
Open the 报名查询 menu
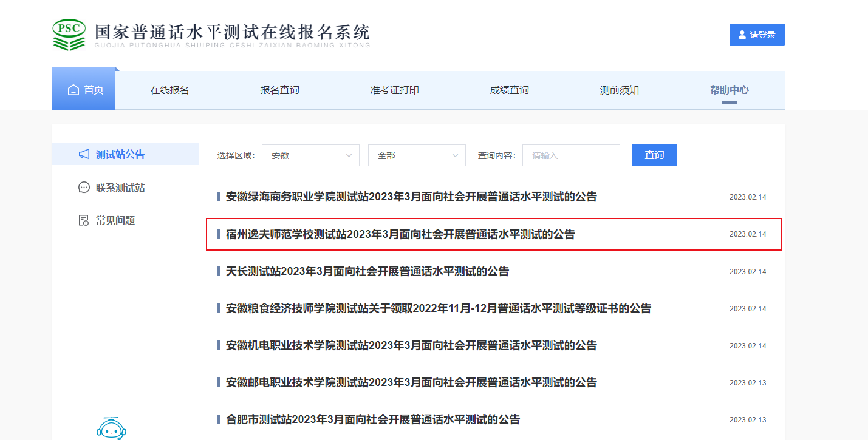tap(279, 90)
